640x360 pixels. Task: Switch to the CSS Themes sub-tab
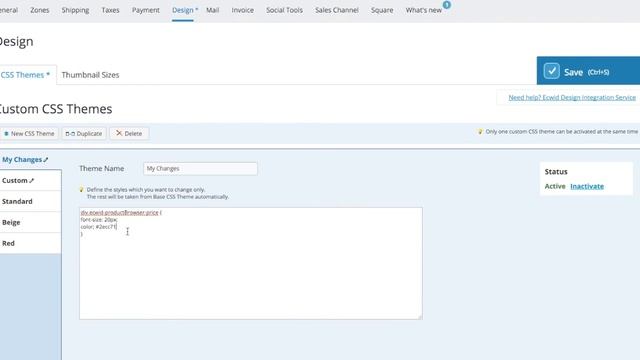25,75
